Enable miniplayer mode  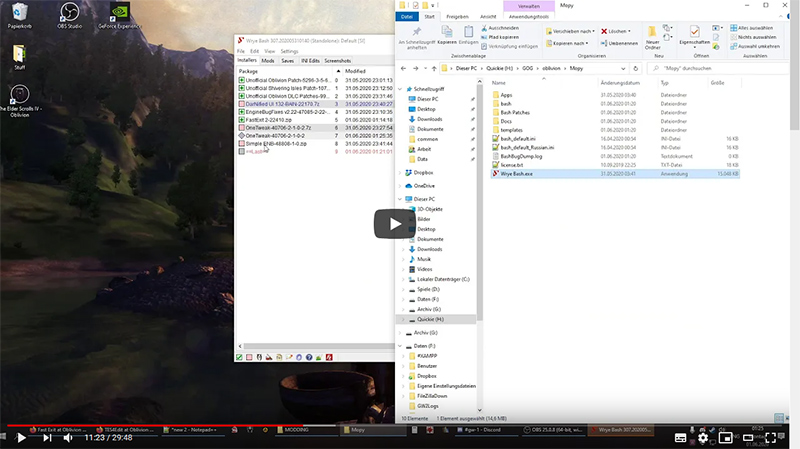pos(725,438)
